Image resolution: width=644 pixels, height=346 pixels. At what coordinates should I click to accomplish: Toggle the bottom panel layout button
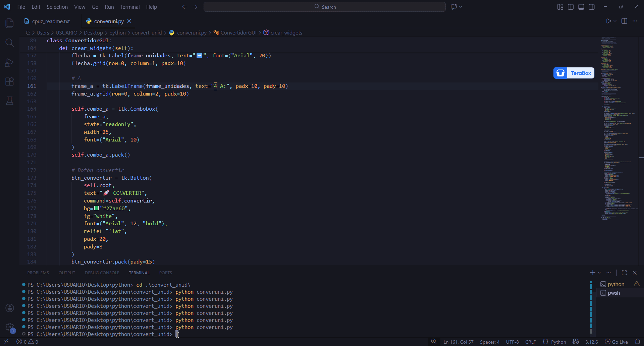pyautogui.click(x=581, y=7)
